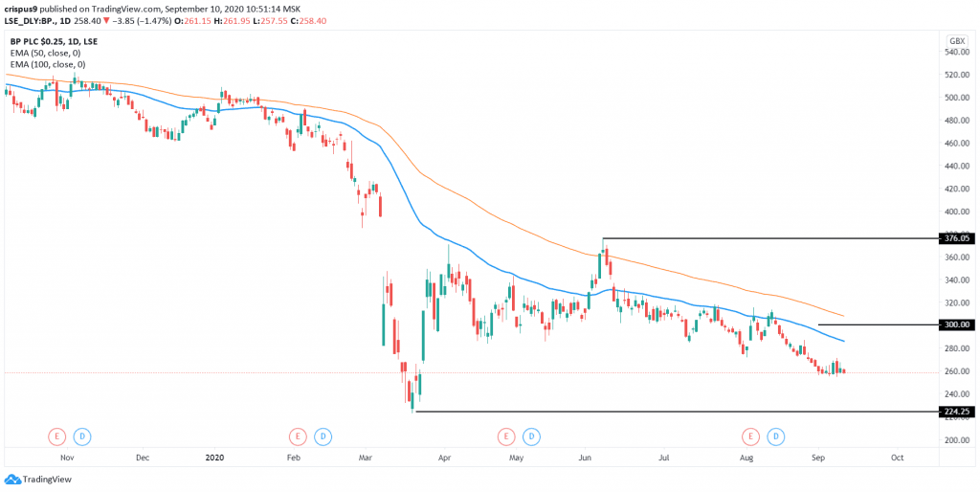Image resolution: width=980 pixels, height=492 pixels.
Task: Click the 400.00 price axis label
Action: click(955, 212)
